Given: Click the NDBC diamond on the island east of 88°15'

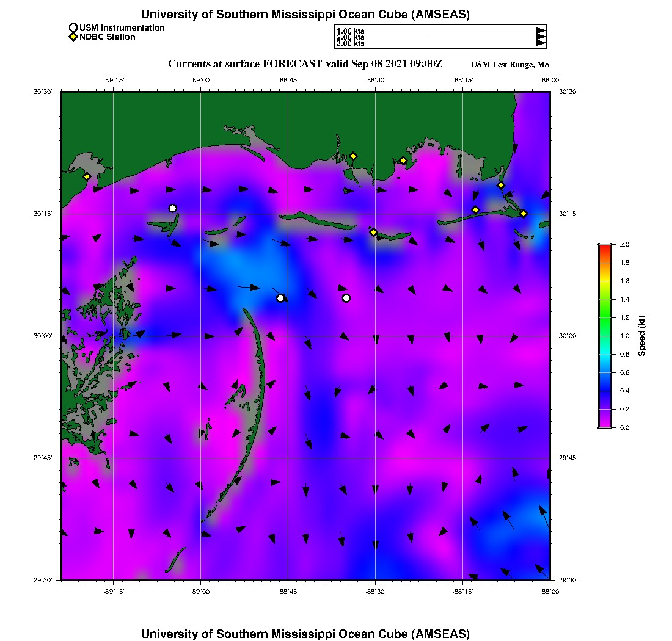Looking at the screenshot, I should pos(476,210).
